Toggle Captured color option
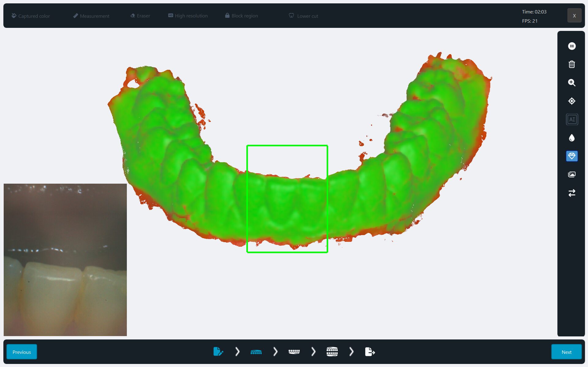This screenshot has width=588, height=367. pos(31,16)
